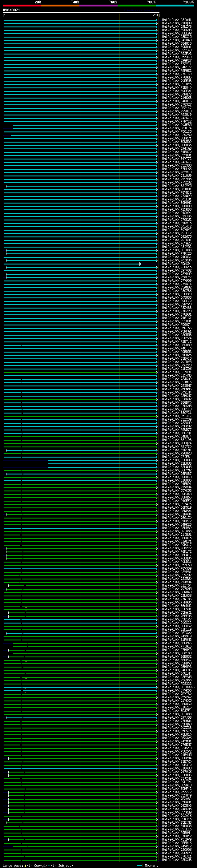Screen dimensions: 197x868
Task: Select label UniRef100_A0ZK80
Action: coord(176,260)
